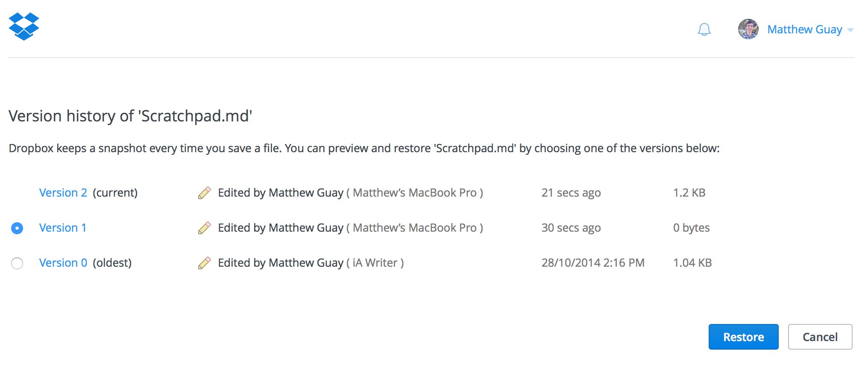Screen dimensions: 868x371
Task: Click the '21 secs ago' timestamp
Action: tap(571, 193)
